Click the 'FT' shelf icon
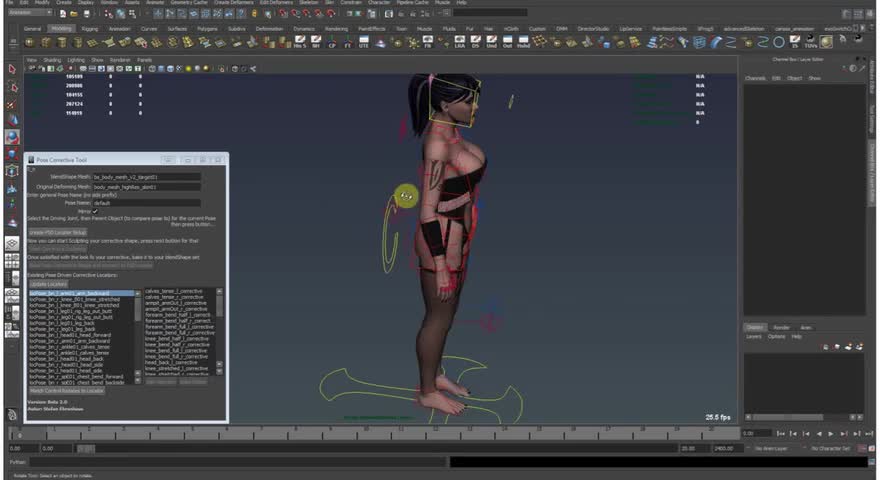The width and height of the screenshot is (880, 480). click(x=347, y=42)
